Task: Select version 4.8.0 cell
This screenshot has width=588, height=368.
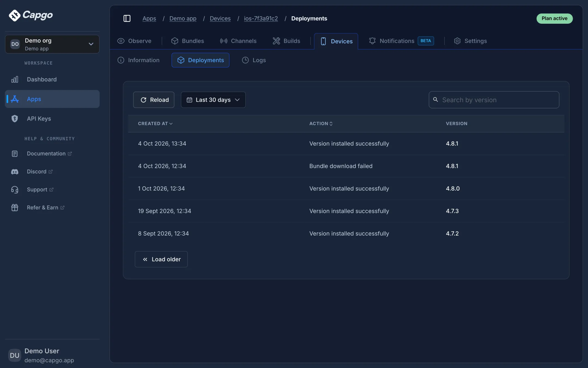Action: tap(453, 188)
